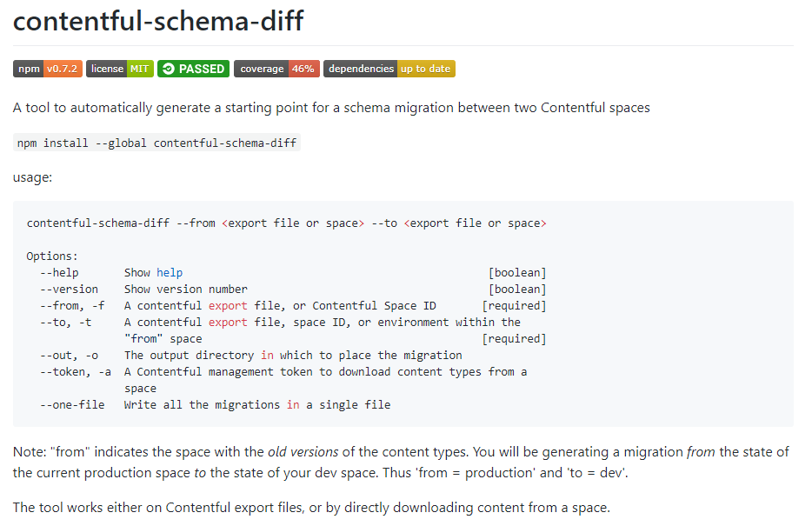Select the --out, -o option row
This screenshot has height=526, width=812.
point(251,355)
